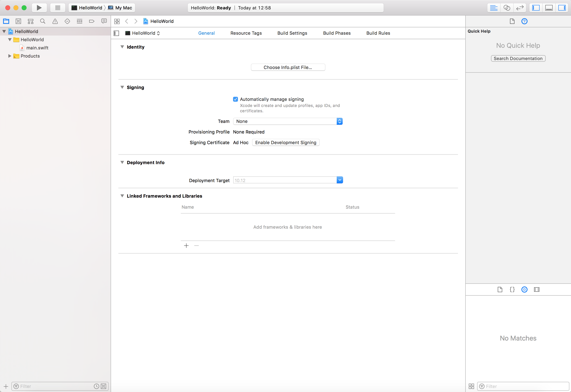This screenshot has width=571, height=392.
Task: Switch to Build Settings tab
Action: point(292,33)
